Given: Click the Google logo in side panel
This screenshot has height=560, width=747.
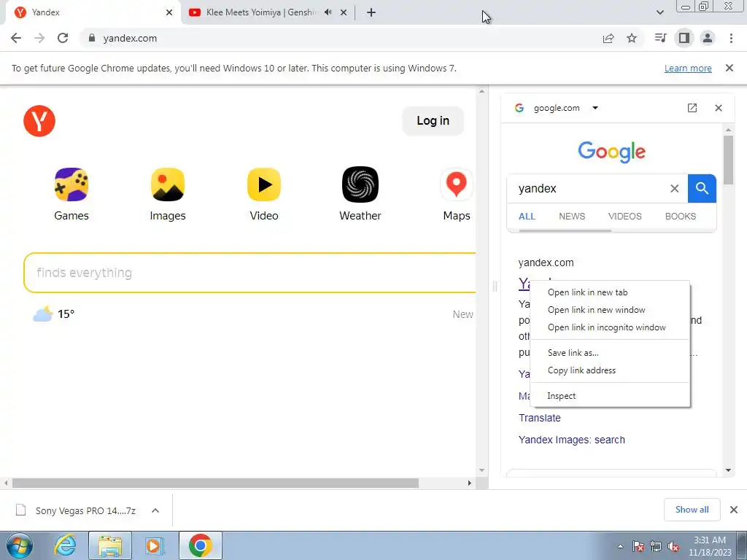Looking at the screenshot, I should [612, 152].
